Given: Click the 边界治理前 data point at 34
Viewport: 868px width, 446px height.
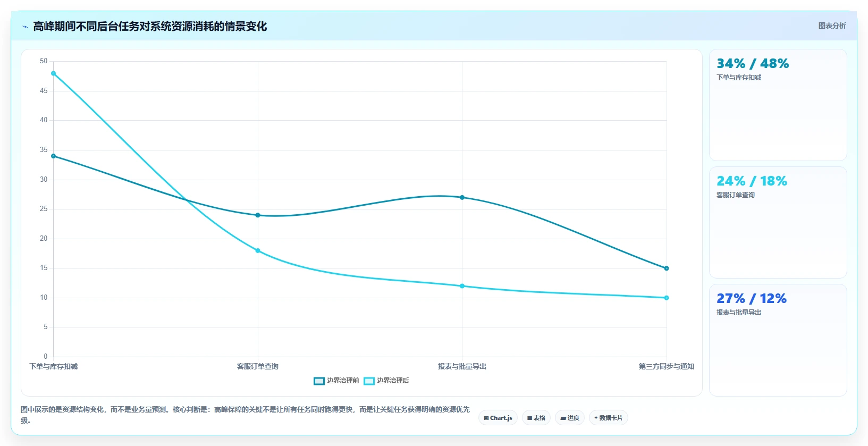Looking at the screenshot, I should pyautogui.click(x=53, y=156).
